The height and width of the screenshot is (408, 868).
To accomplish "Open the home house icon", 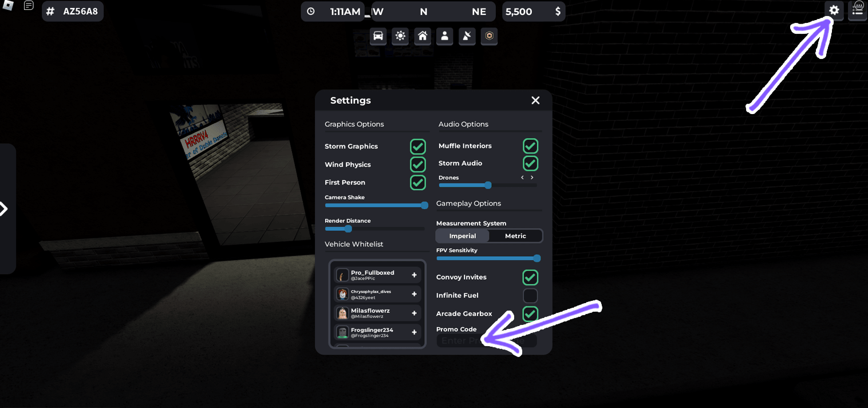I will click(x=423, y=36).
